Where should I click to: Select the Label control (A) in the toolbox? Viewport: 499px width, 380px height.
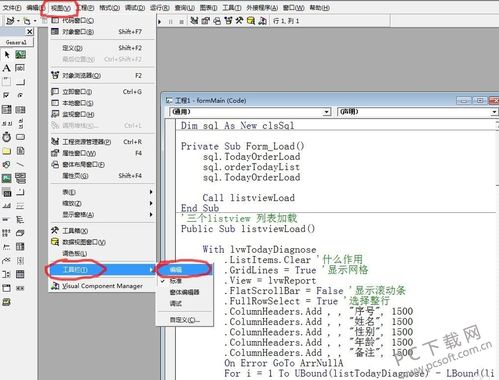tap(7, 68)
